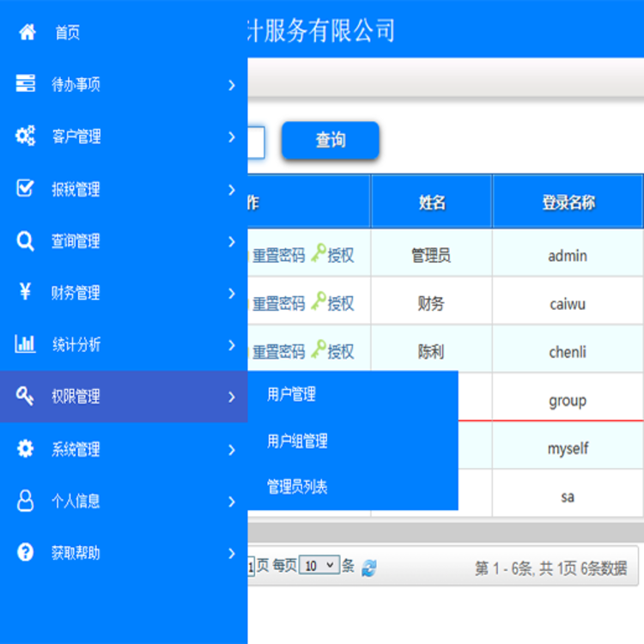Image resolution: width=644 pixels, height=644 pixels.
Task: Click the home icon beside 首页
Action: (x=27, y=33)
